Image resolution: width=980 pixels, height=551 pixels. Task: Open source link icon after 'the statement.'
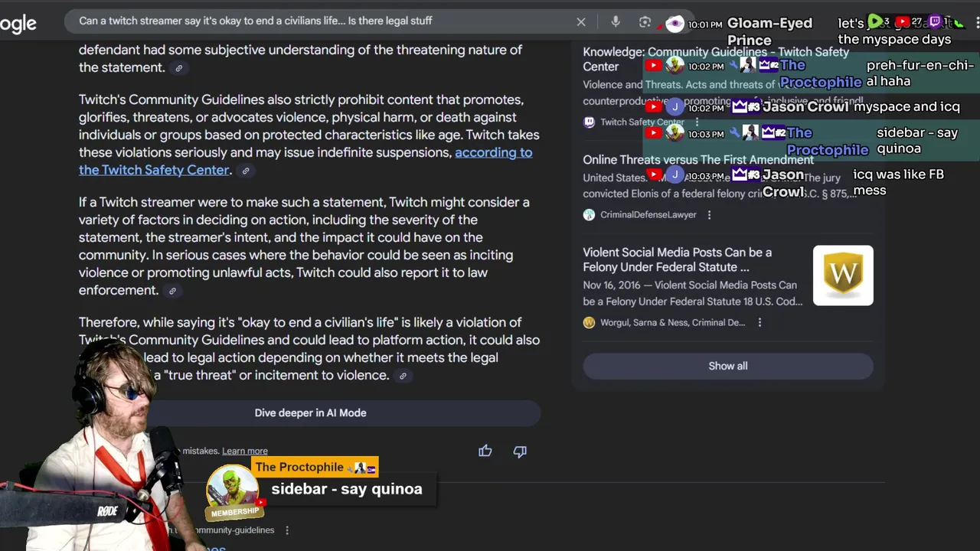[179, 68]
